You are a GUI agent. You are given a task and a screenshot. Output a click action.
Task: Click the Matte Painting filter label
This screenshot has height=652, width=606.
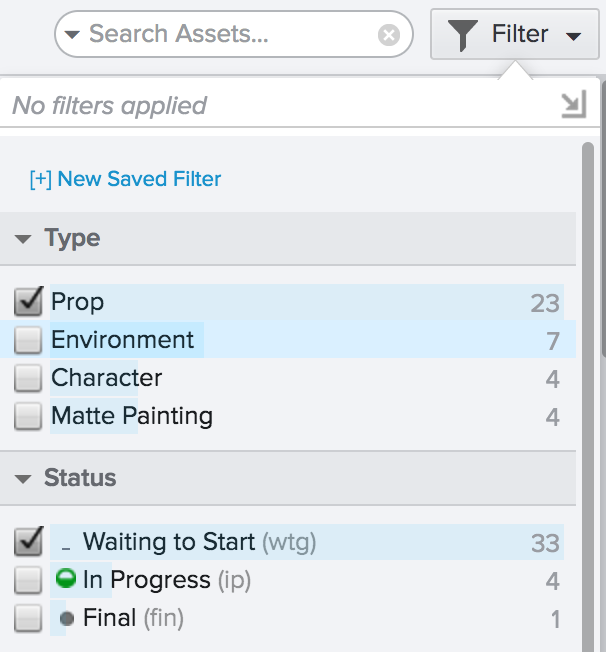[x=132, y=416]
